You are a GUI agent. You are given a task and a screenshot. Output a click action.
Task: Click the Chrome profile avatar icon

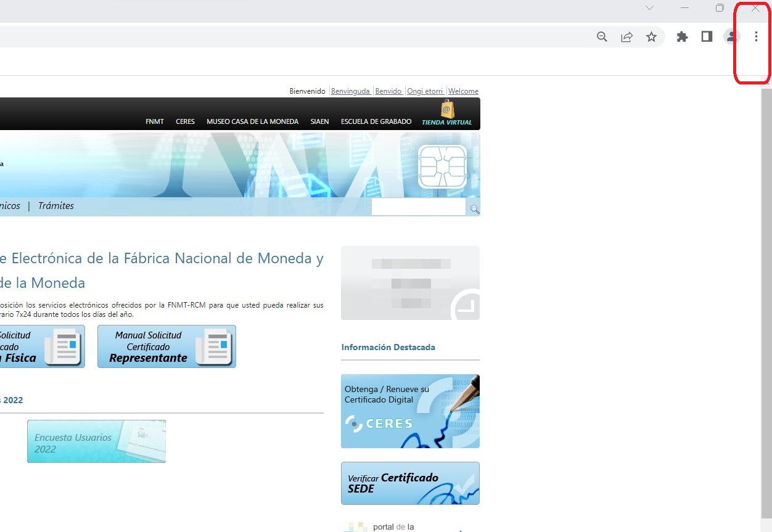(x=731, y=37)
